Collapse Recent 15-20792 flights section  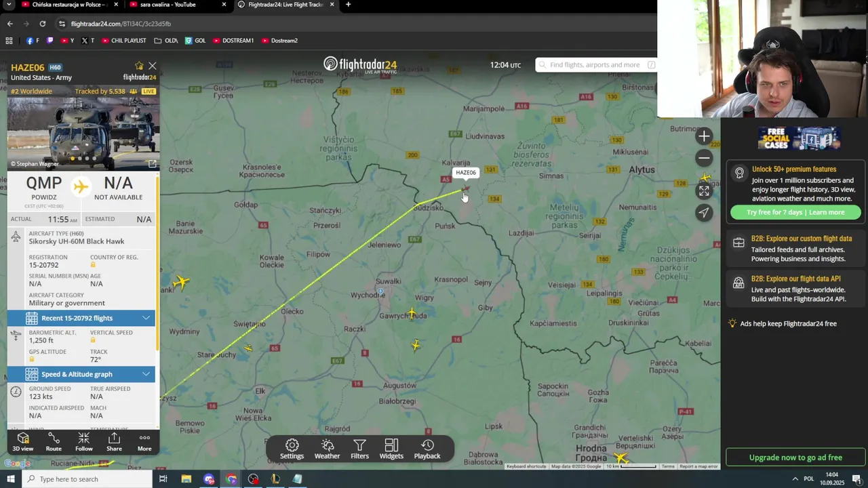point(81,318)
